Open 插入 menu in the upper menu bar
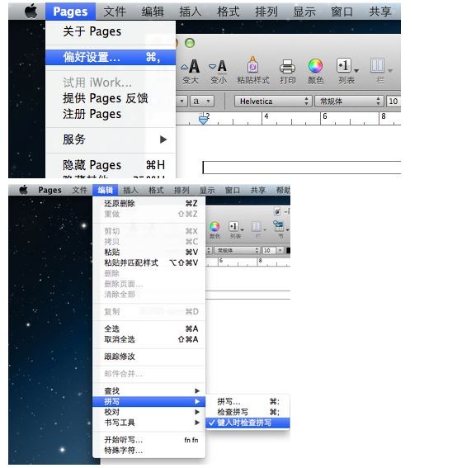This screenshot has width=476, height=468. [x=191, y=12]
